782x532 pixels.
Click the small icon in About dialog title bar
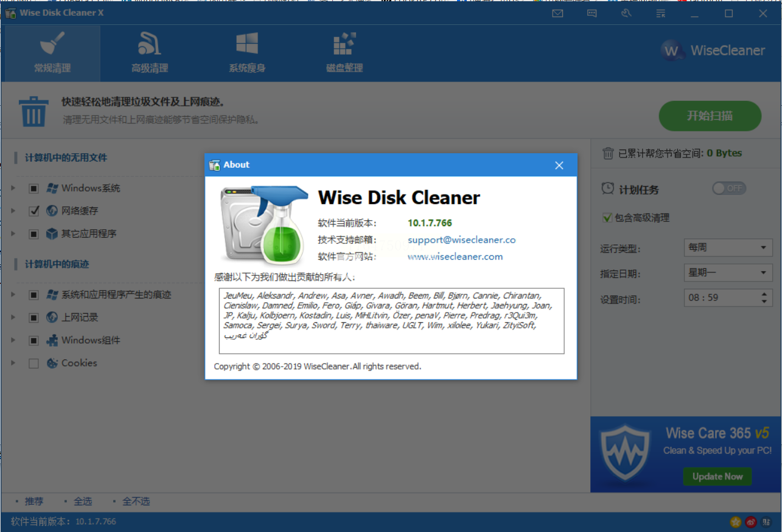coord(214,165)
